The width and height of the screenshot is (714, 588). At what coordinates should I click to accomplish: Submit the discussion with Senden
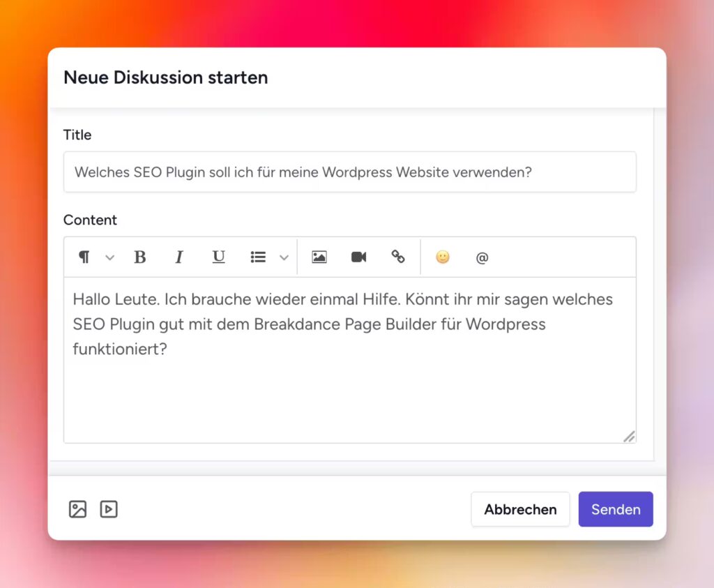point(616,509)
